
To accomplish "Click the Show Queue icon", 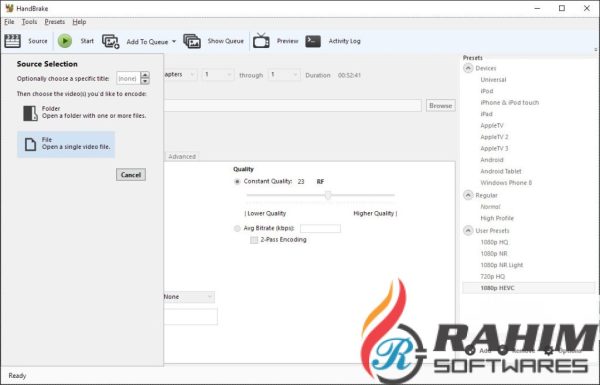I will pyautogui.click(x=192, y=41).
